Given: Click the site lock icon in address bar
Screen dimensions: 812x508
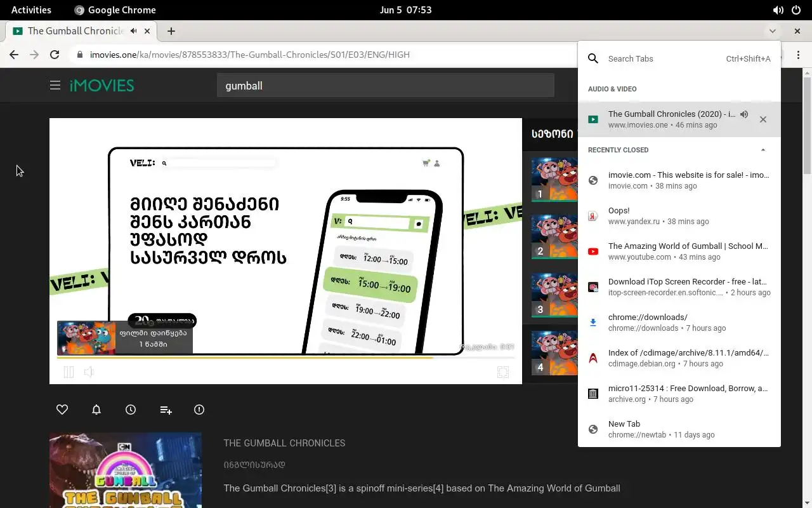Looking at the screenshot, I should (79, 55).
